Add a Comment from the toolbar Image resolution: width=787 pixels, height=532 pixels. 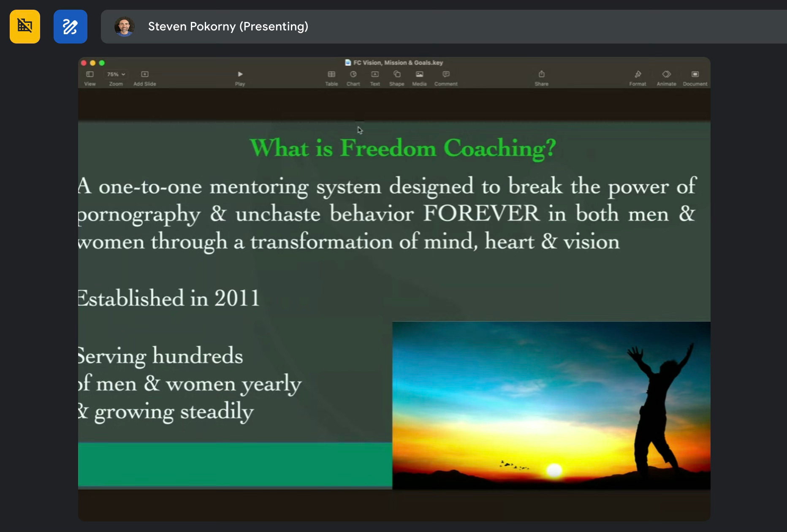(446, 78)
